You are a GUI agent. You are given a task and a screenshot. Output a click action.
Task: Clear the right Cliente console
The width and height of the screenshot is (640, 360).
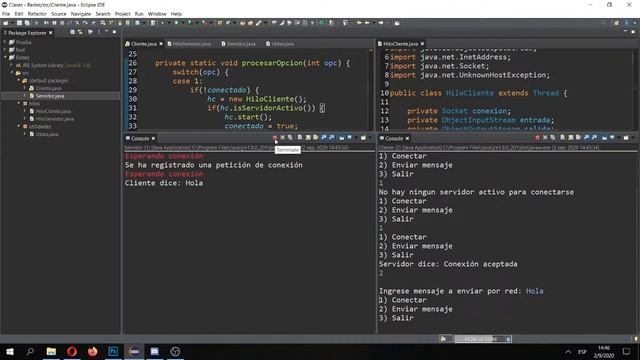click(562, 138)
